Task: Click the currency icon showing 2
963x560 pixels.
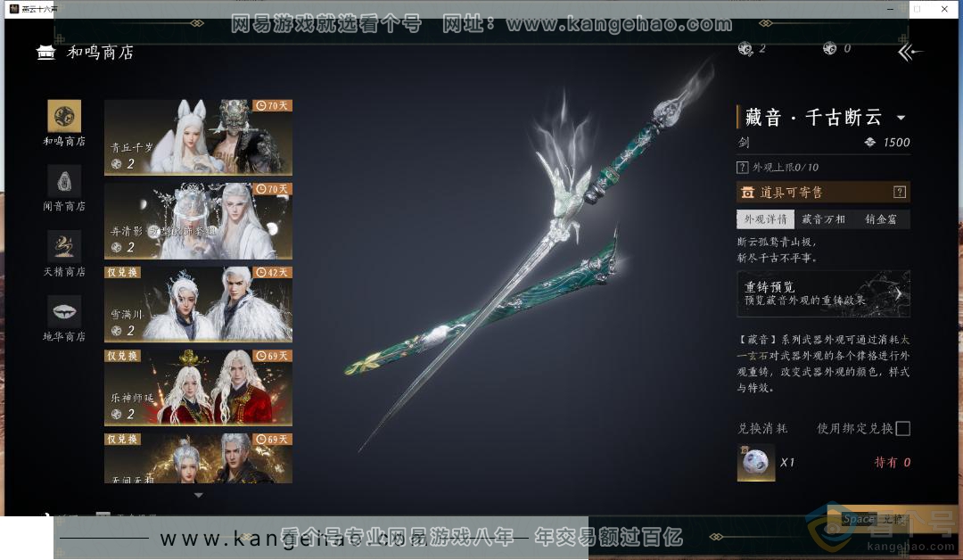Action: pyautogui.click(x=745, y=49)
